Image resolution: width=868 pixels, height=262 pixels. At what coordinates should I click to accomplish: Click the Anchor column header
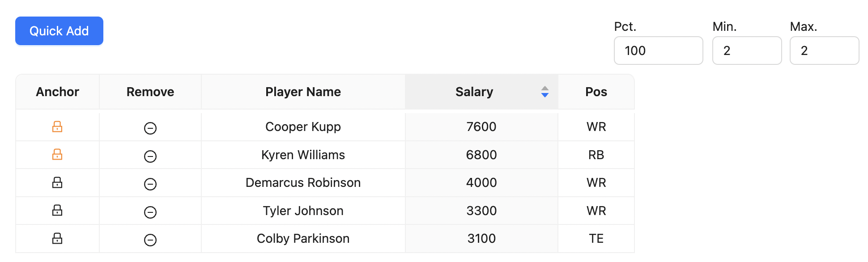tap(57, 92)
